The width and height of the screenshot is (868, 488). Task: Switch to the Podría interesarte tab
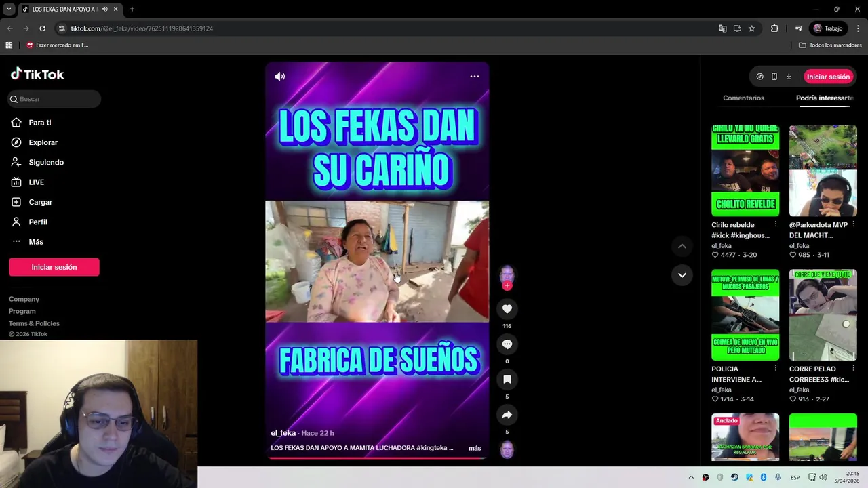click(x=825, y=98)
